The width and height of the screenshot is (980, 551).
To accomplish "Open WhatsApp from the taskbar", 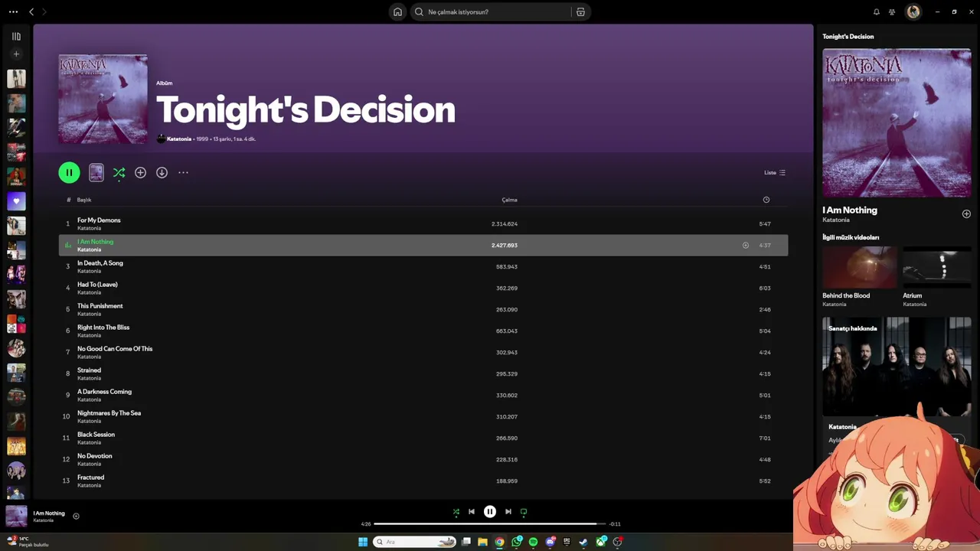I will 517,542.
